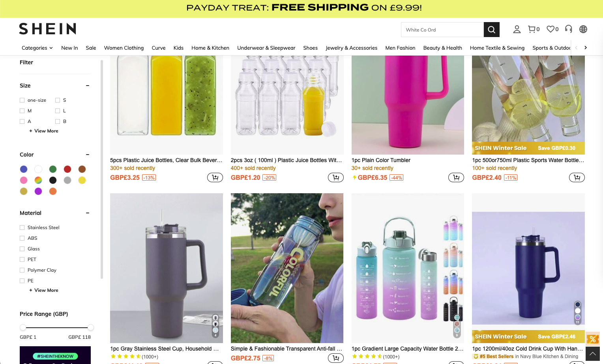Open the Categories dropdown
This screenshot has height=364, width=603.
point(37,48)
